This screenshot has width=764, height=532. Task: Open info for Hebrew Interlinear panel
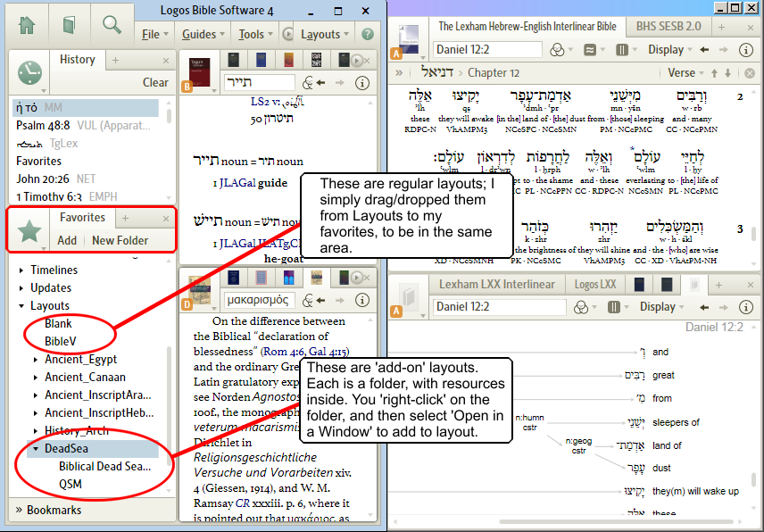pyautogui.click(x=746, y=50)
